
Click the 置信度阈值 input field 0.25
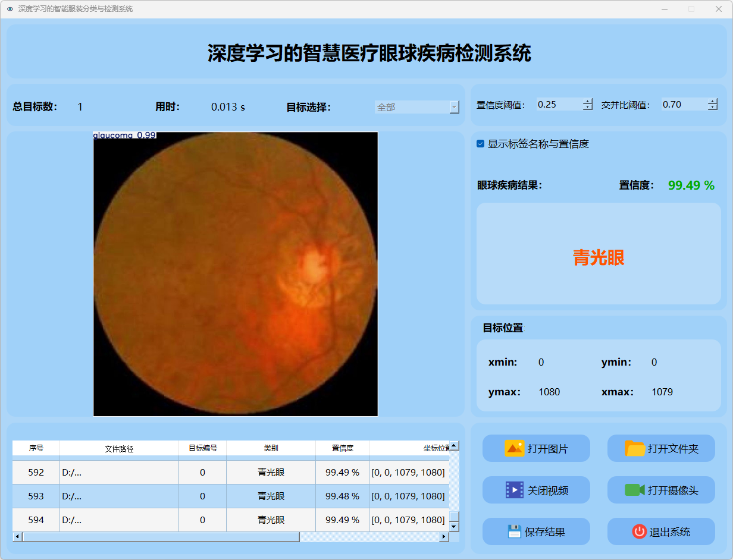point(559,104)
